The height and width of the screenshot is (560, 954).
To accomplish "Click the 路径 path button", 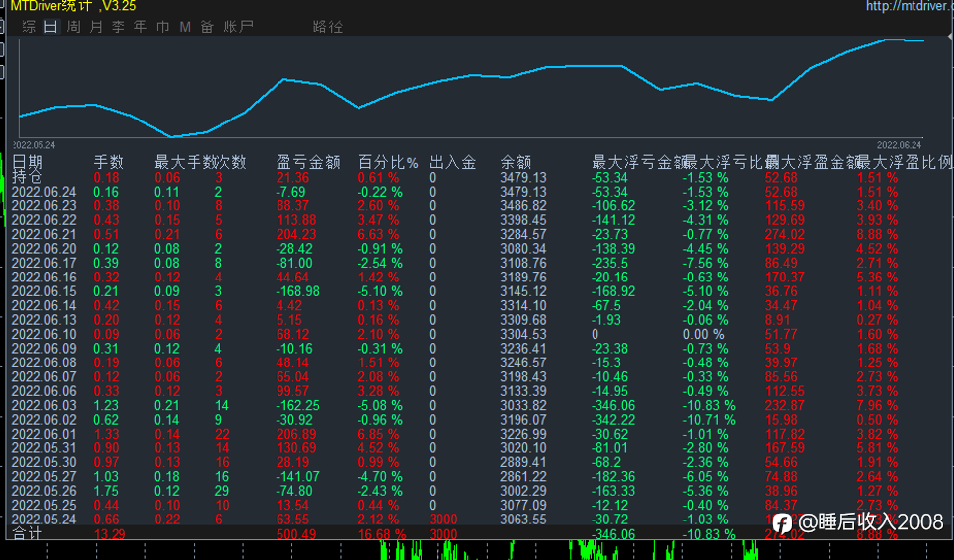I will [x=327, y=27].
